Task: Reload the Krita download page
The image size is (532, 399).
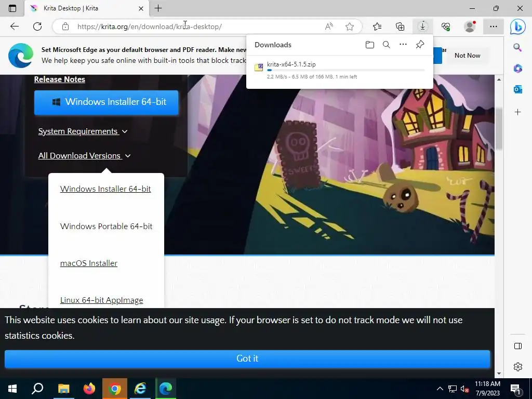Action: [x=37, y=26]
